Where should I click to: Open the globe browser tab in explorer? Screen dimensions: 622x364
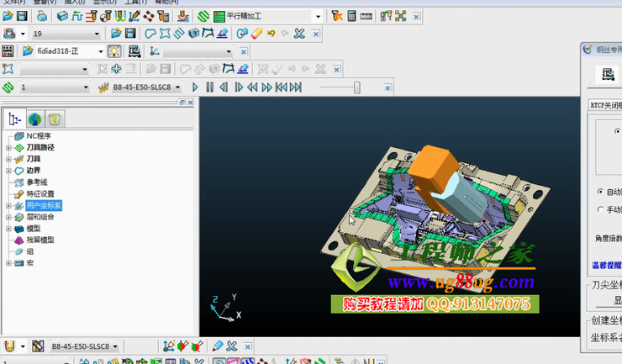point(34,119)
